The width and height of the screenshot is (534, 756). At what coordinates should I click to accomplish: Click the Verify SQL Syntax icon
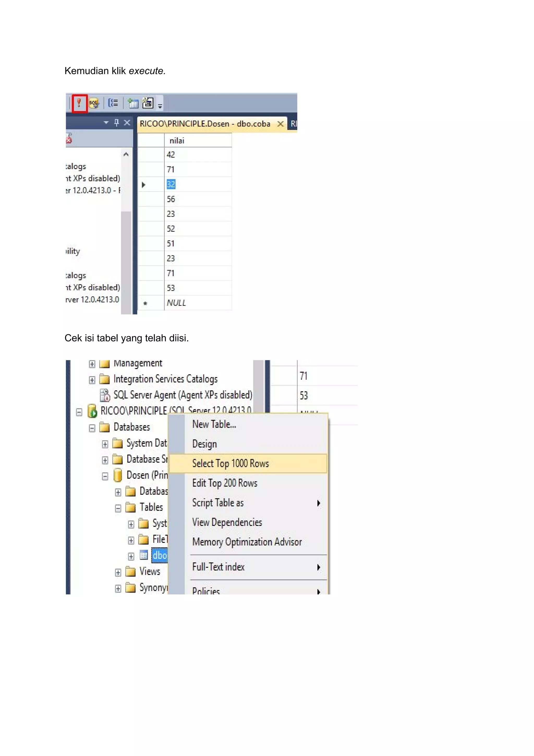point(94,103)
